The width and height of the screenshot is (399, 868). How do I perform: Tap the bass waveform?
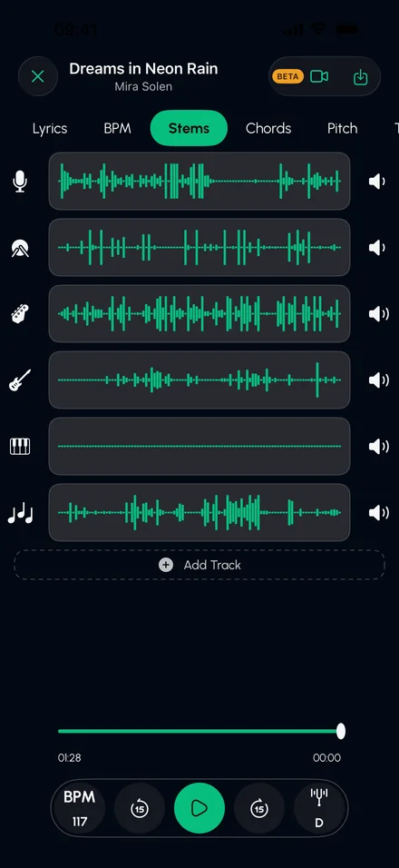(x=199, y=314)
